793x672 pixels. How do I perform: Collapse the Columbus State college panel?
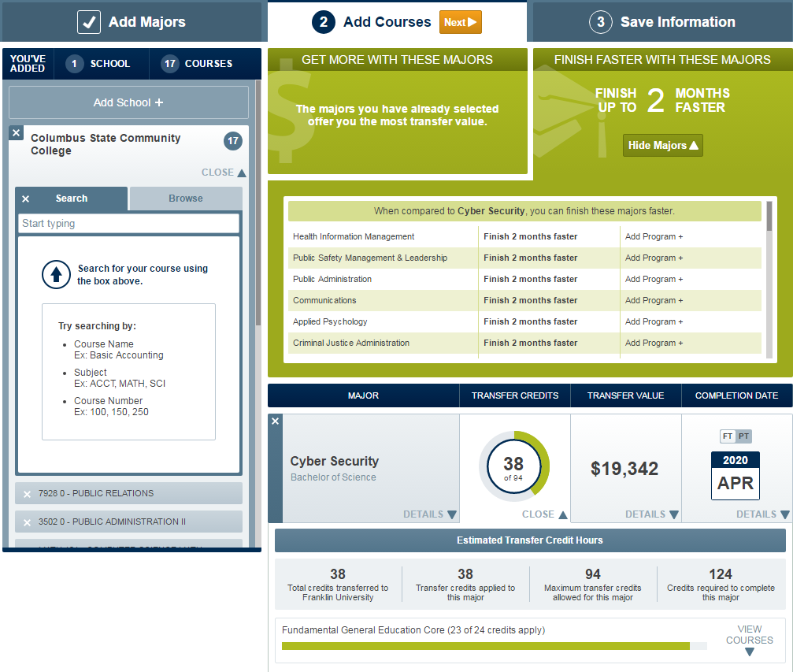[224, 173]
